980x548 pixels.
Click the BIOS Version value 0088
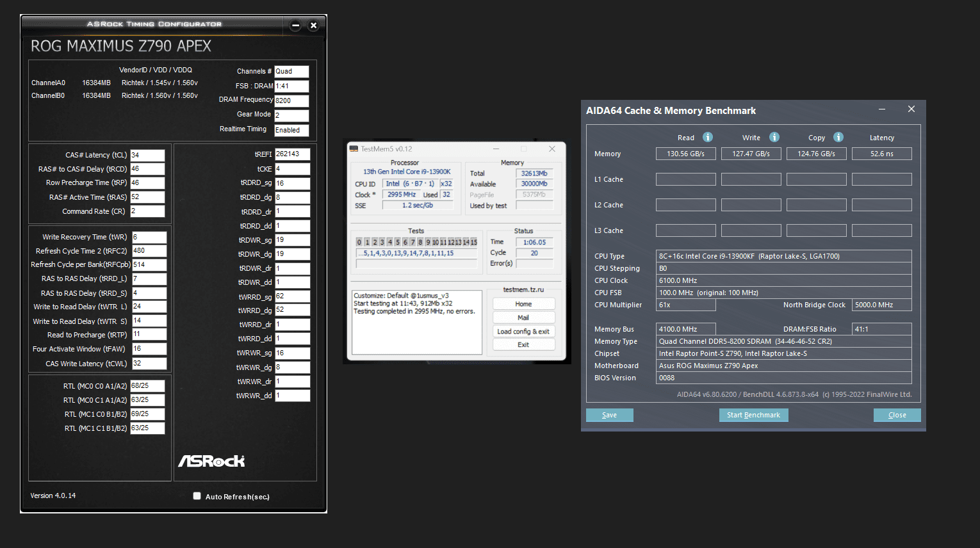[783, 378]
